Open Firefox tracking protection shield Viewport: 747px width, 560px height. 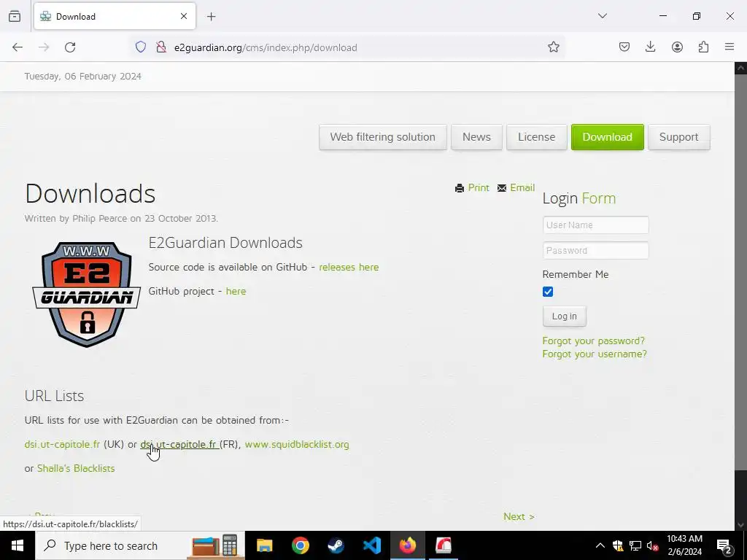point(141,47)
